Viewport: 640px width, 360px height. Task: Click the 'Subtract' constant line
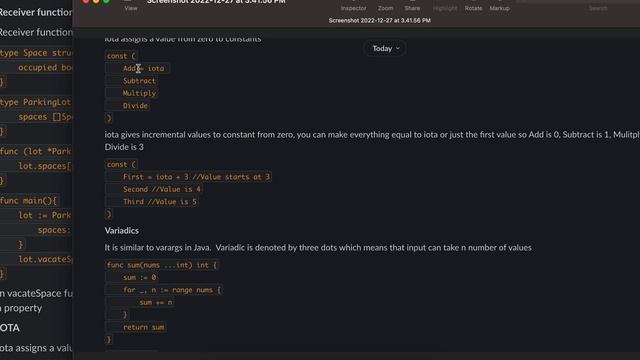pos(139,81)
